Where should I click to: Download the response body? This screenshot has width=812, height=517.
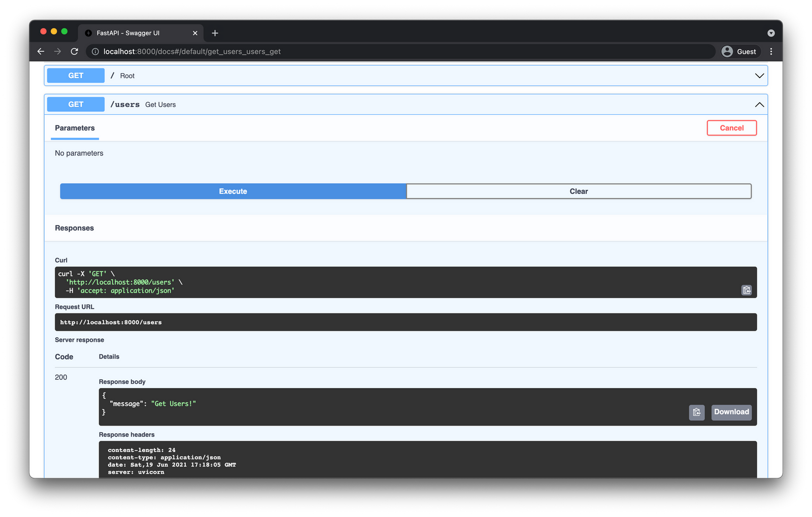point(731,412)
